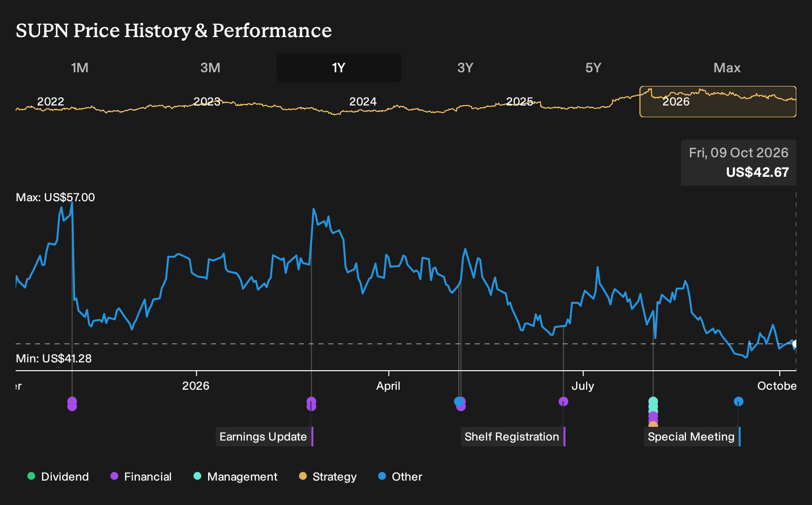The width and height of the screenshot is (812, 505).
Task: Toggle the Other legend filter
Action: (x=400, y=477)
